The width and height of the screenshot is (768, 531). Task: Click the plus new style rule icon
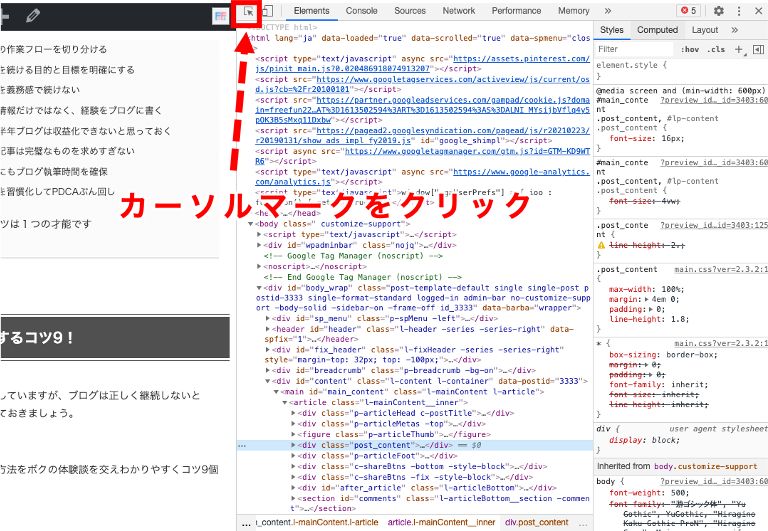tap(739, 49)
